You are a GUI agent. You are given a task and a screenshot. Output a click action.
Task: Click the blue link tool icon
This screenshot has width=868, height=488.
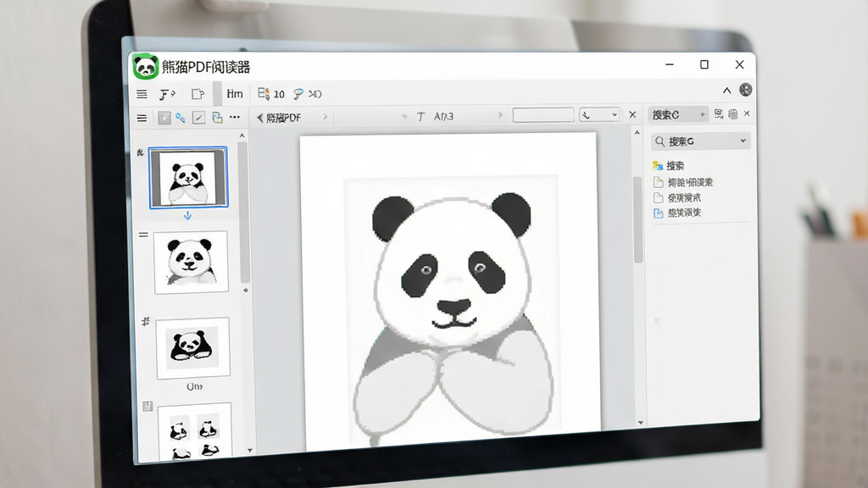pos(181,118)
